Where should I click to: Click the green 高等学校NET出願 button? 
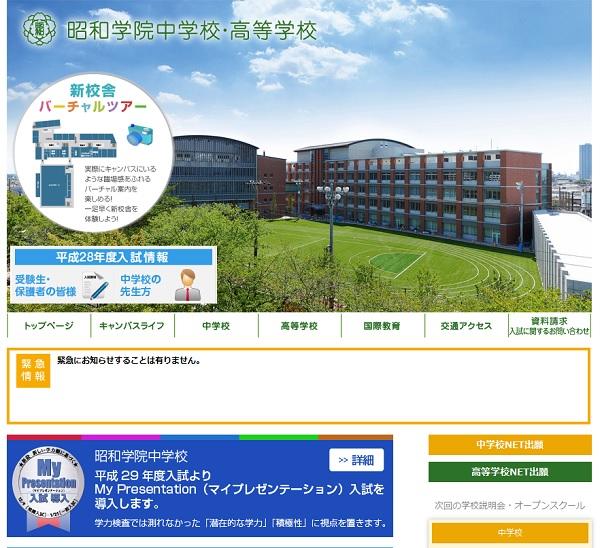pos(510,472)
